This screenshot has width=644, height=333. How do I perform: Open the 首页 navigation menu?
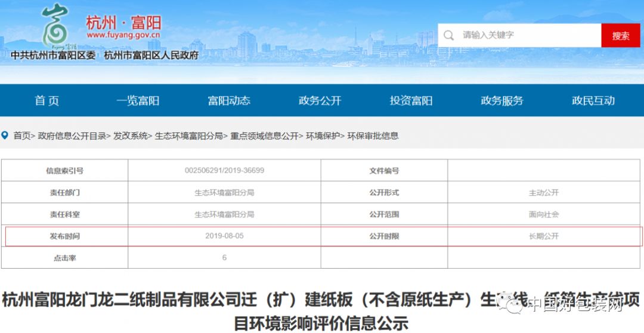pyautogui.click(x=47, y=101)
